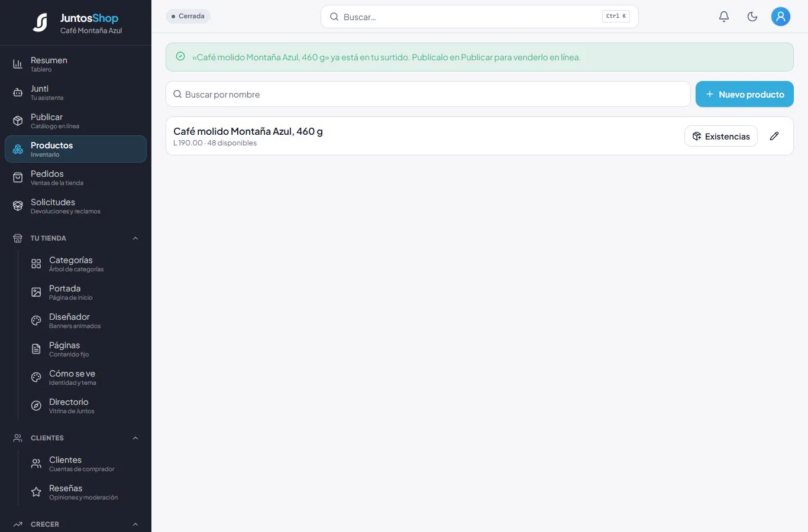The image size is (808, 532).
Task: Click the Diseñador palette icon
Action: click(x=36, y=320)
